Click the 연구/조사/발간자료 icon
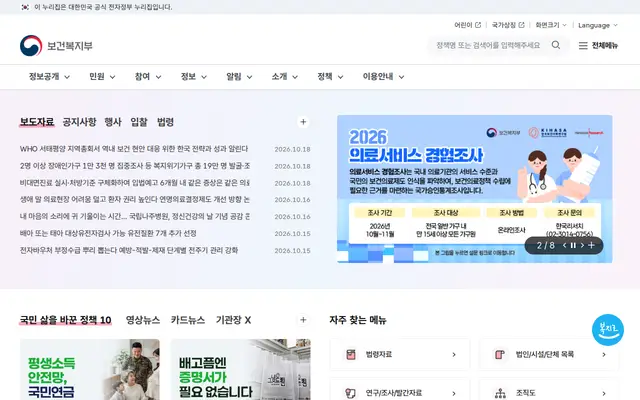640x400 pixels. pos(350,393)
